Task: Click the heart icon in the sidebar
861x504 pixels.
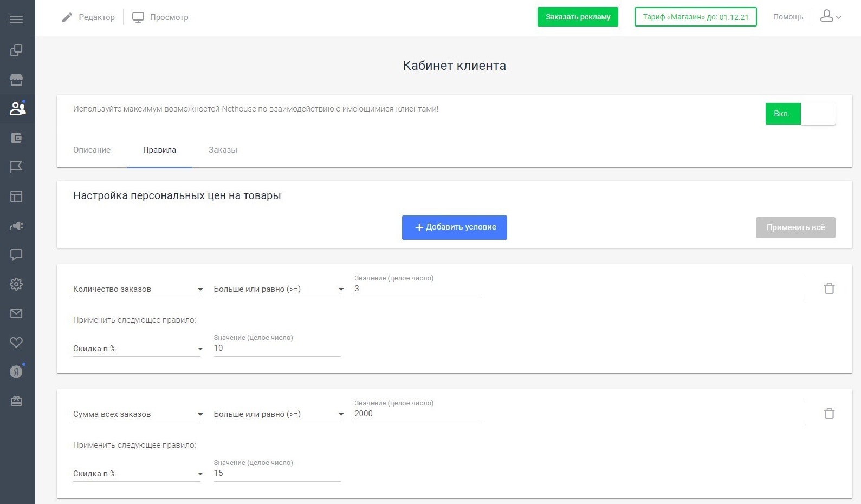Action: 16,343
